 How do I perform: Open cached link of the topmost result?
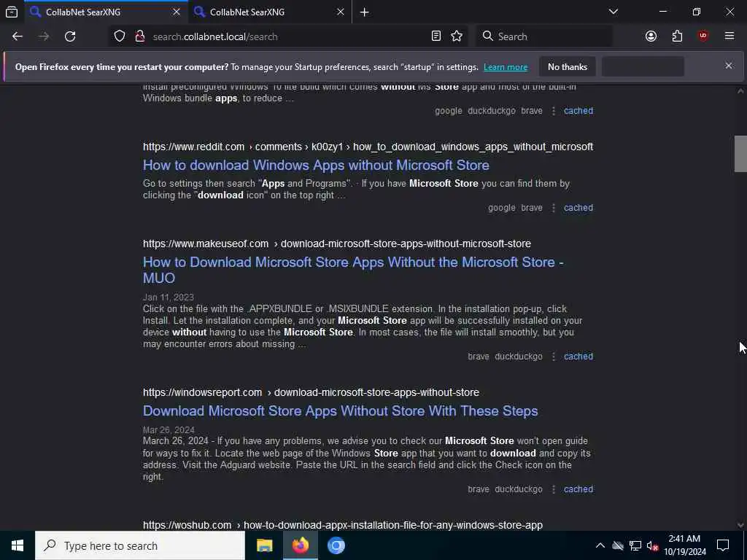click(578, 111)
